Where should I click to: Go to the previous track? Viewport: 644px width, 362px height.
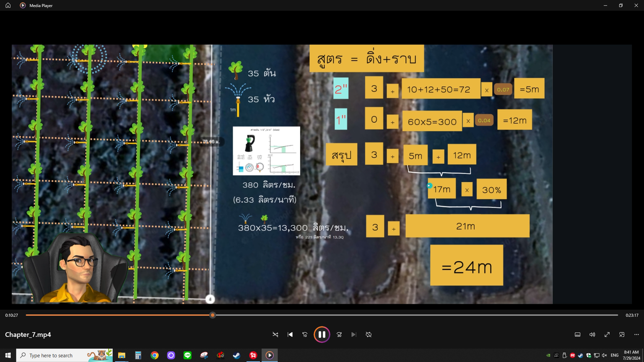[x=290, y=334]
